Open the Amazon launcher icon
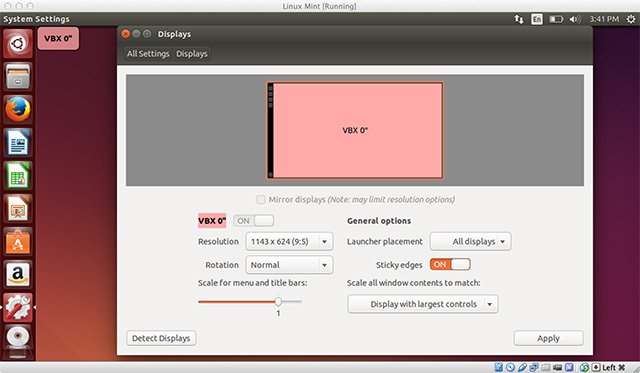 [18, 275]
